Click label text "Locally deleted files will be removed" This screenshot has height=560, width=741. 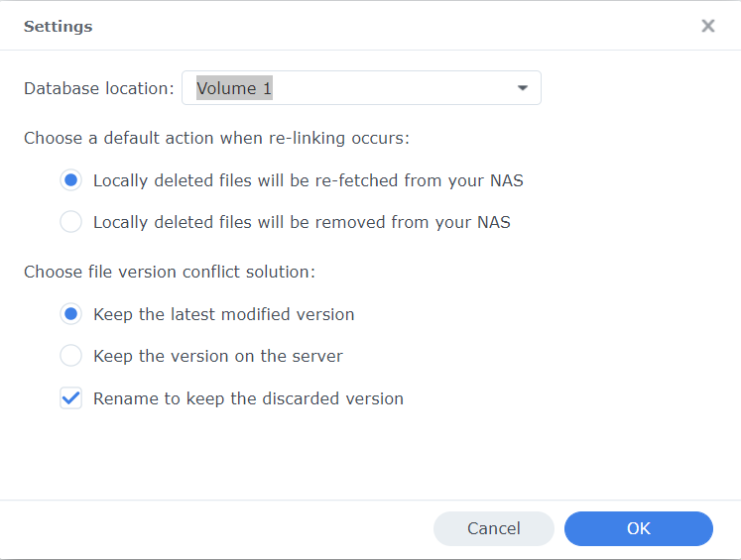[x=302, y=222]
